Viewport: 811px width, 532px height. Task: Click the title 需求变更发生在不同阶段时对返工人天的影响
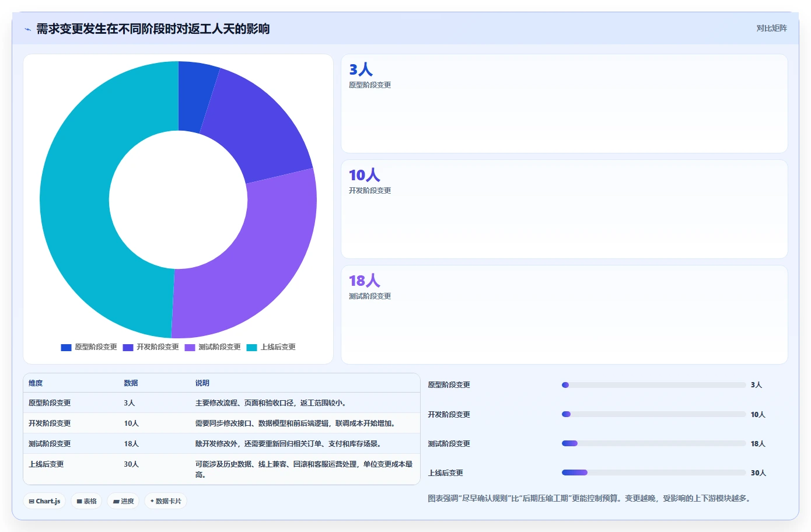pos(153,29)
